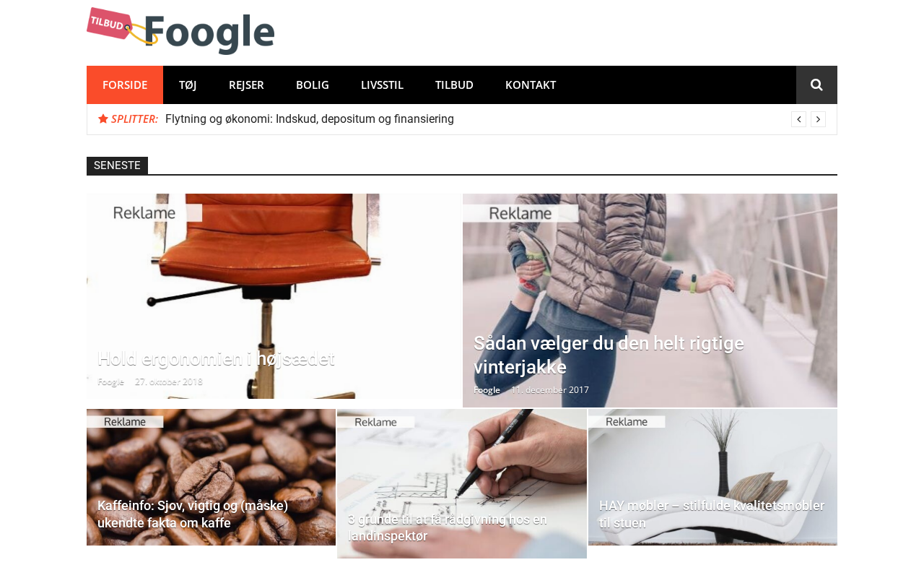Open the landinspektør article thumbnail
This screenshot has width=924, height=578.
click(462, 483)
